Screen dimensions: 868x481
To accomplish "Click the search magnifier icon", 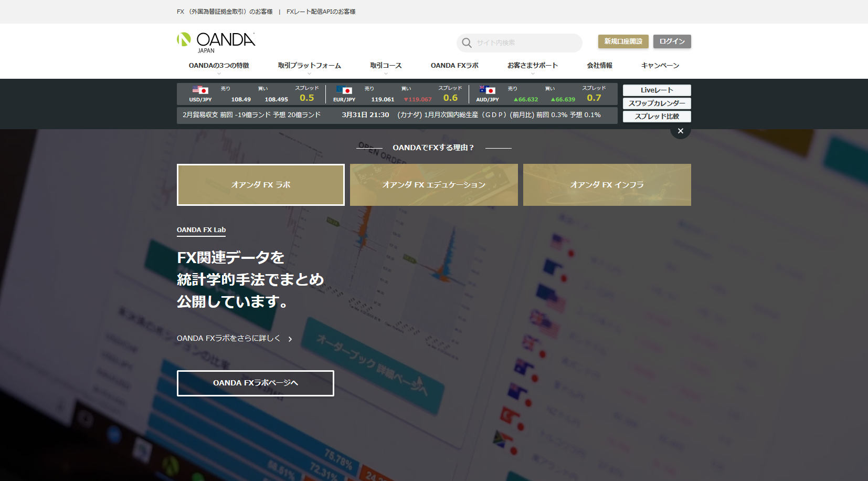I will [x=467, y=43].
